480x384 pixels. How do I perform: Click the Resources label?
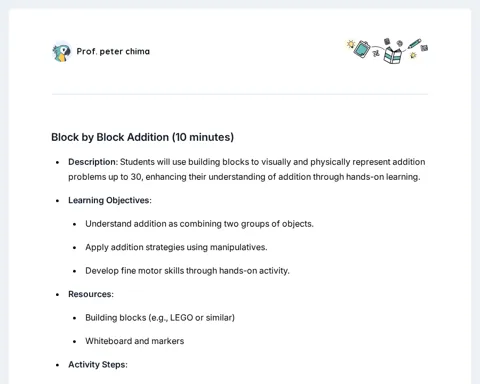91,294
